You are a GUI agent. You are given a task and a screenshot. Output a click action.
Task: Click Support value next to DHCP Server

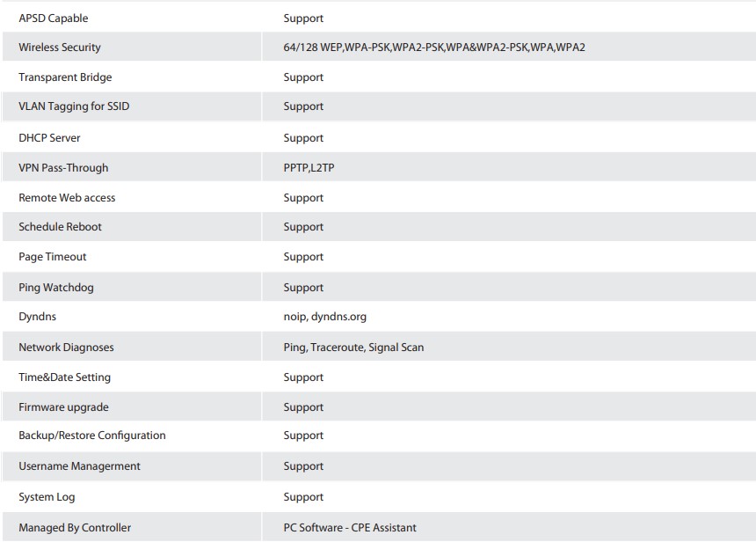303,138
